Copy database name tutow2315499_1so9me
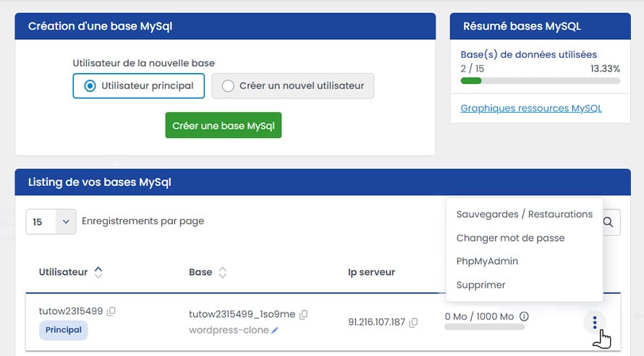644x356 pixels. pyautogui.click(x=304, y=314)
